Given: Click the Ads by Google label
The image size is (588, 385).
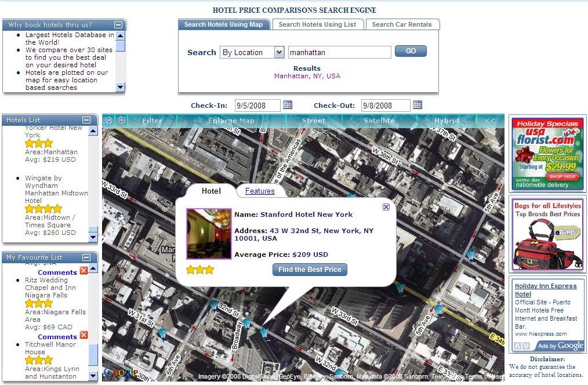Looking at the screenshot, I should [561, 346].
